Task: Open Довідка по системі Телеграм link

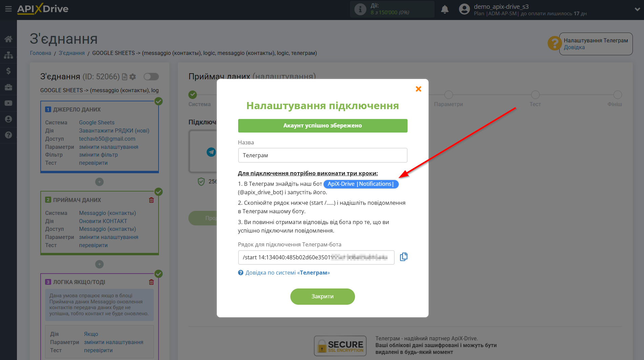Action: pos(287,273)
